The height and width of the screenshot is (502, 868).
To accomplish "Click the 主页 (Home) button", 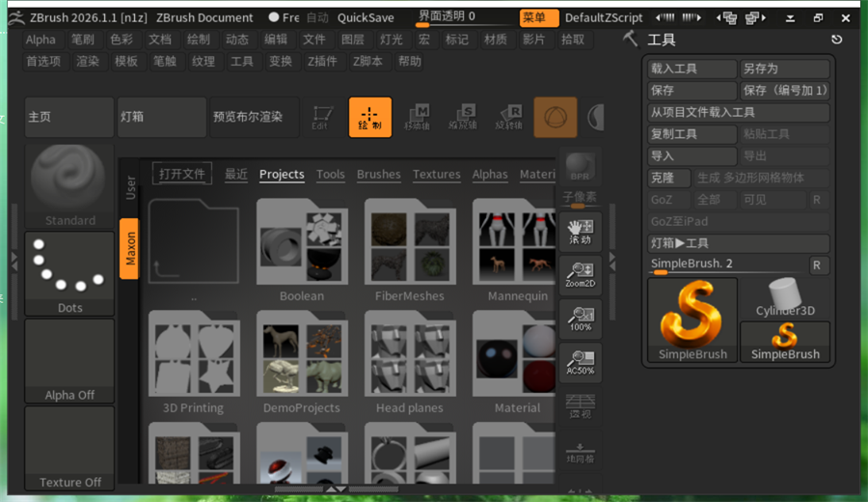I will click(x=69, y=117).
